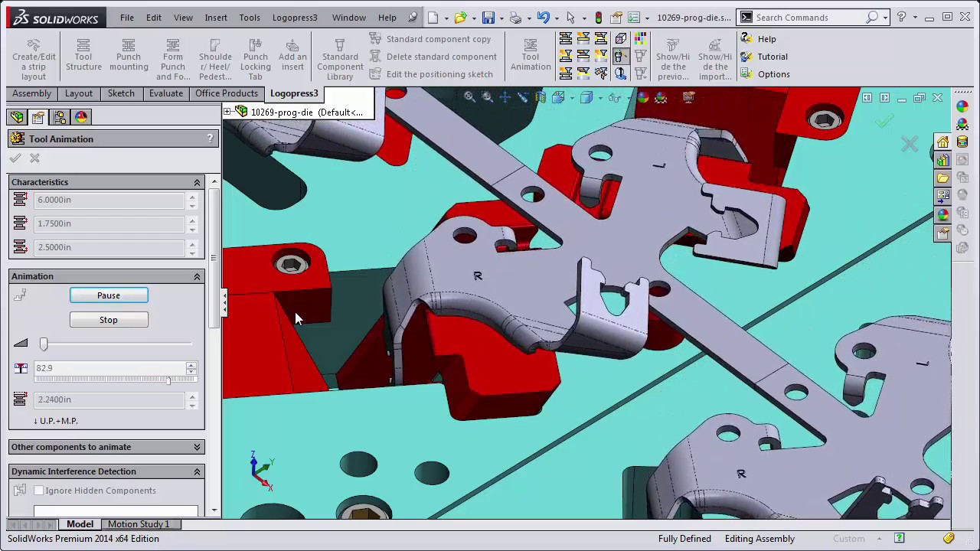
Task: Switch to the Motion Study 1 tab
Action: click(139, 524)
